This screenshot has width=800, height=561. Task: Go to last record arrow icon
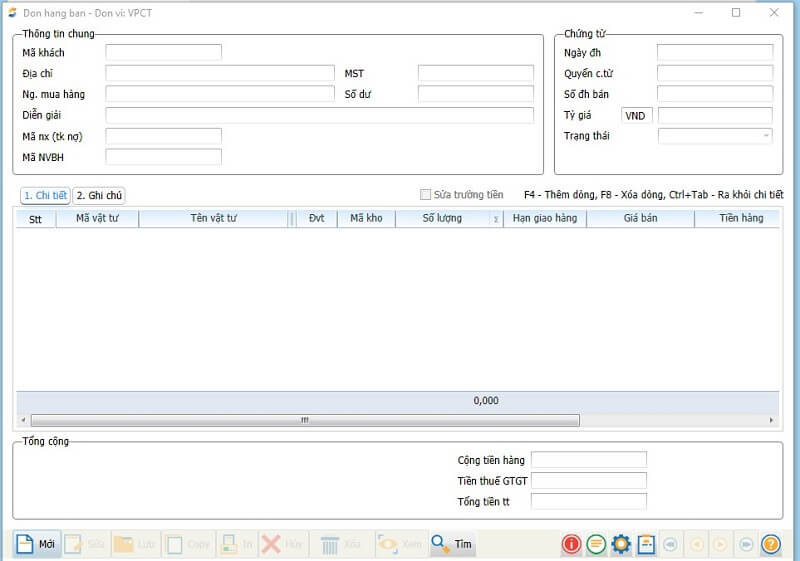click(746, 544)
